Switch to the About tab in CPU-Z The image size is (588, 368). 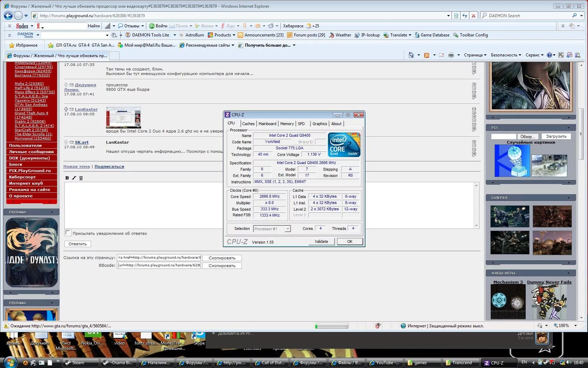[x=336, y=124]
